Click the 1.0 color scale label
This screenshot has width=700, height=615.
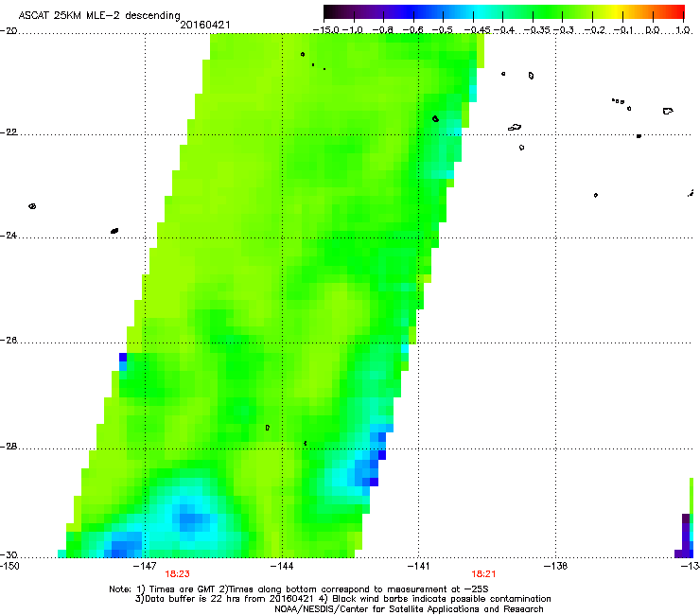click(683, 30)
